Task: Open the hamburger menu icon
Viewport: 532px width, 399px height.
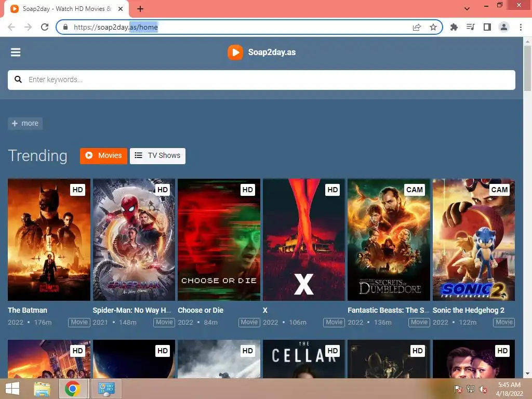Action: pos(16,52)
